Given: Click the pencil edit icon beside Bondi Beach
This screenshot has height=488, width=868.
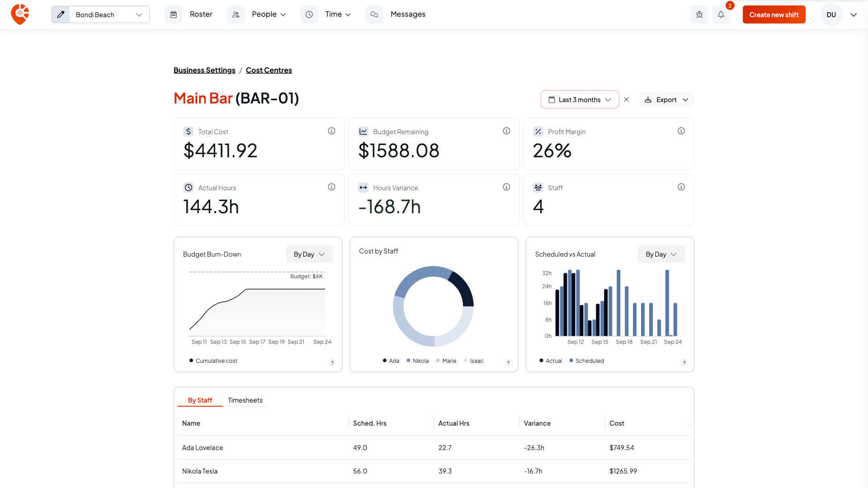Looking at the screenshot, I should (x=61, y=14).
